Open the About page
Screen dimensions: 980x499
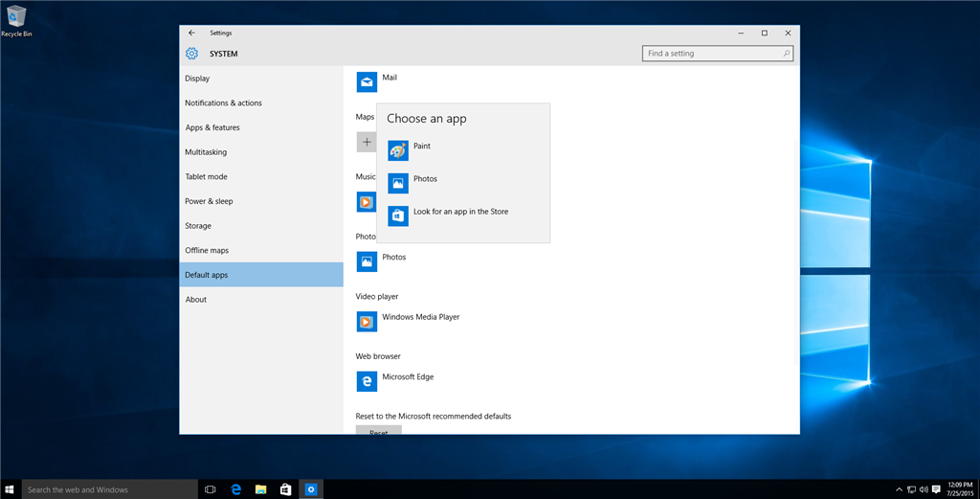pos(261,300)
